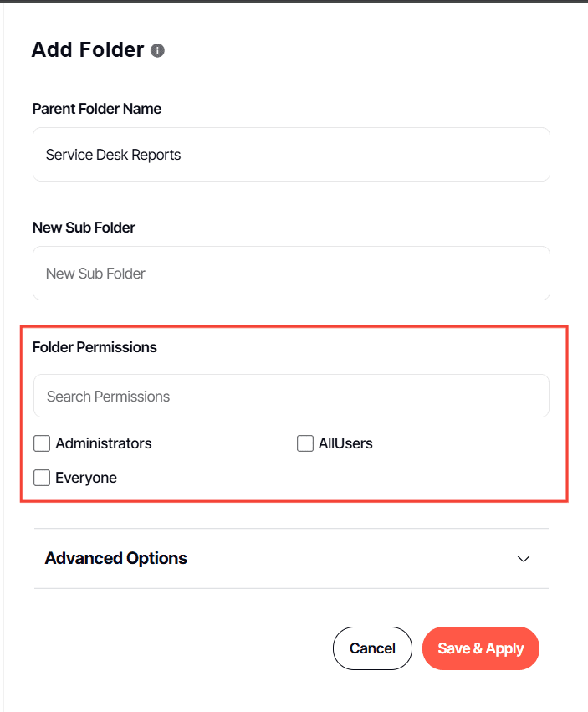The image size is (588, 712).
Task: Click the New Sub Folder placeholder text
Action: click(x=95, y=274)
